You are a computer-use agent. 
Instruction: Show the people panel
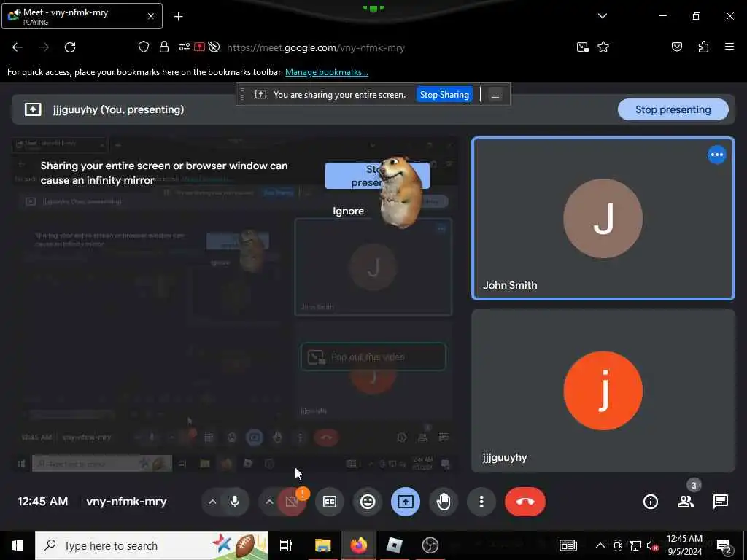click(686, 502)
